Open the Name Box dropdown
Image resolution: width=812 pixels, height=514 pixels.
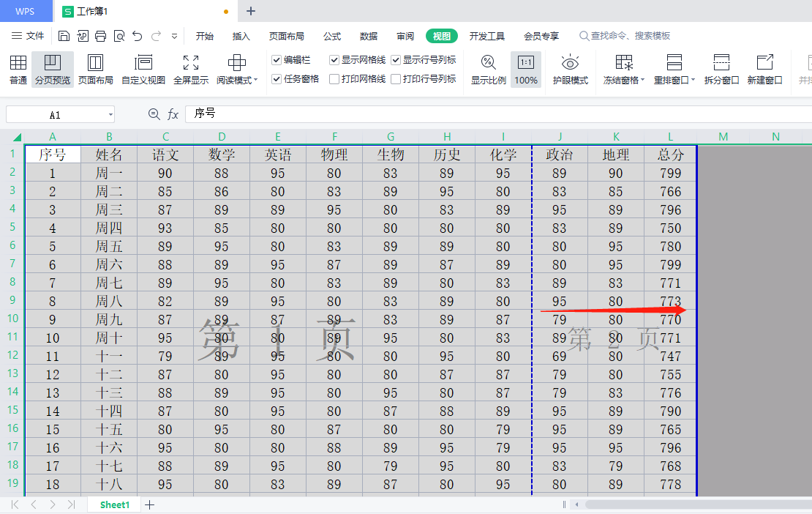tap(110, 115)
